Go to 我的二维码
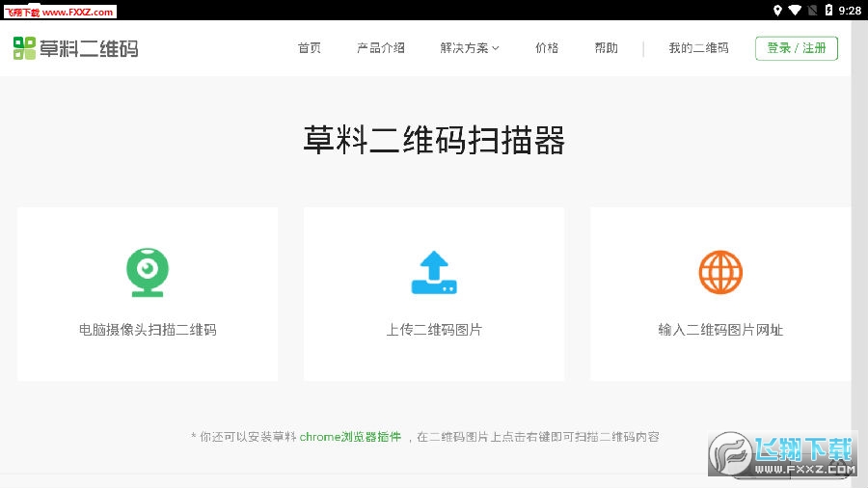The image size is (868, 488). (698, 48)
